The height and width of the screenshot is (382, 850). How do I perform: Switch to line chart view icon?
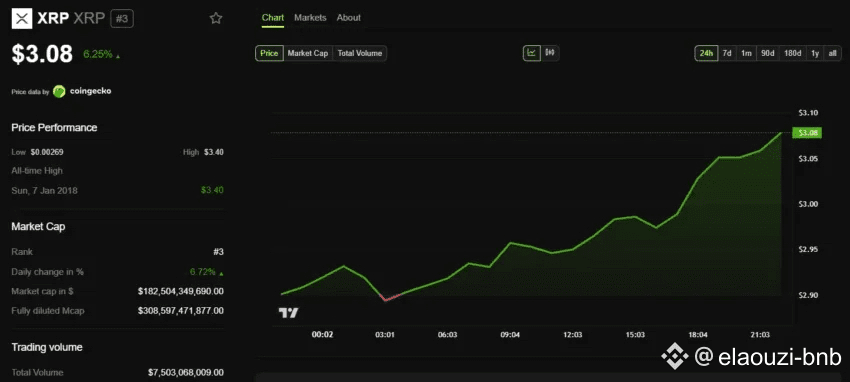pyautogui.click(x=532, y=53)
